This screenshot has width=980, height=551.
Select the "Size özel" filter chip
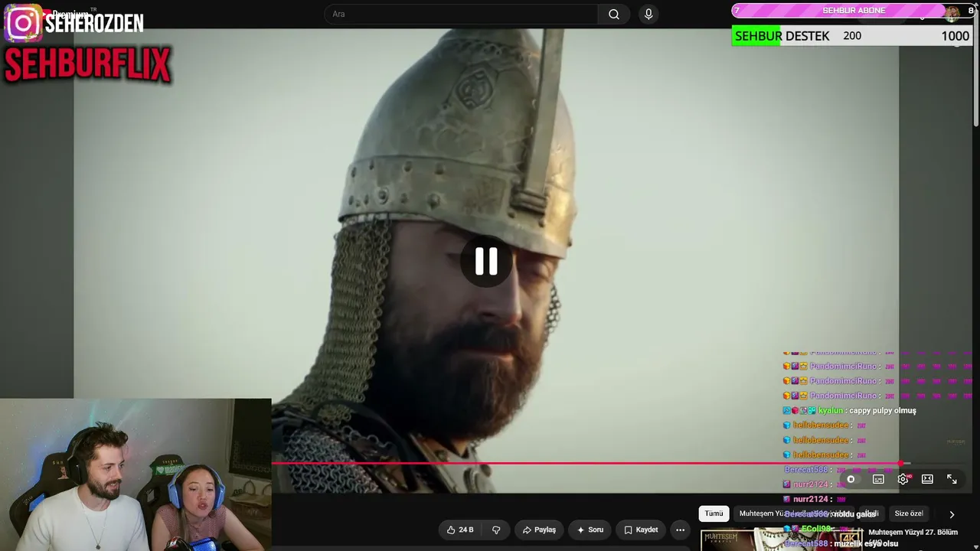coord(909,514)
